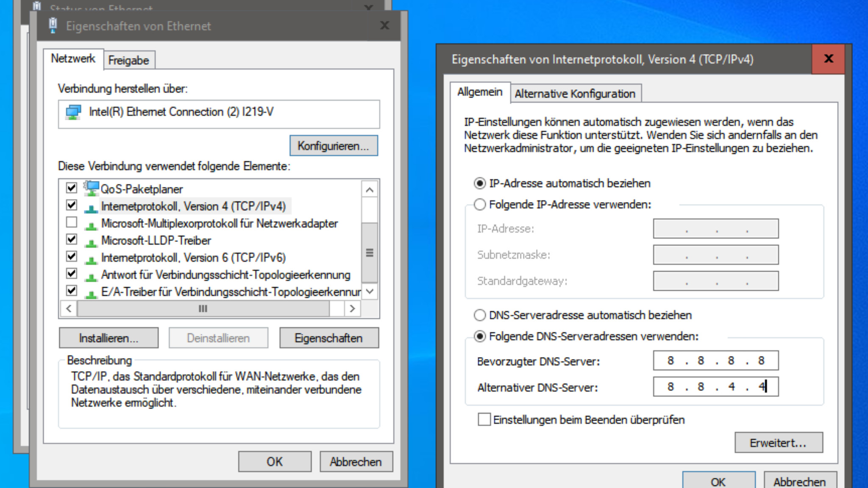Click the network adapter icon in Ethernet properties title bar
The height and width of the screenshot is (488, 868).
53,25
